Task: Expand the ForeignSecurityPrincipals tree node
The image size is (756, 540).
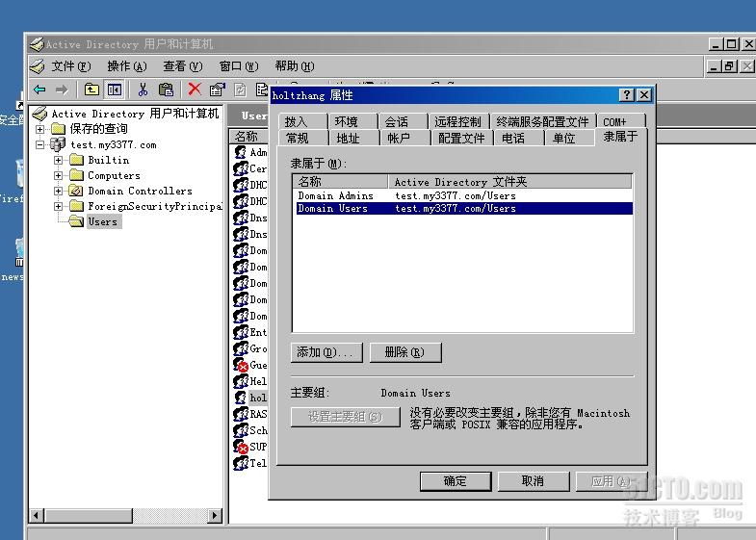Action: pyautogui.click(x=59, y=206)
